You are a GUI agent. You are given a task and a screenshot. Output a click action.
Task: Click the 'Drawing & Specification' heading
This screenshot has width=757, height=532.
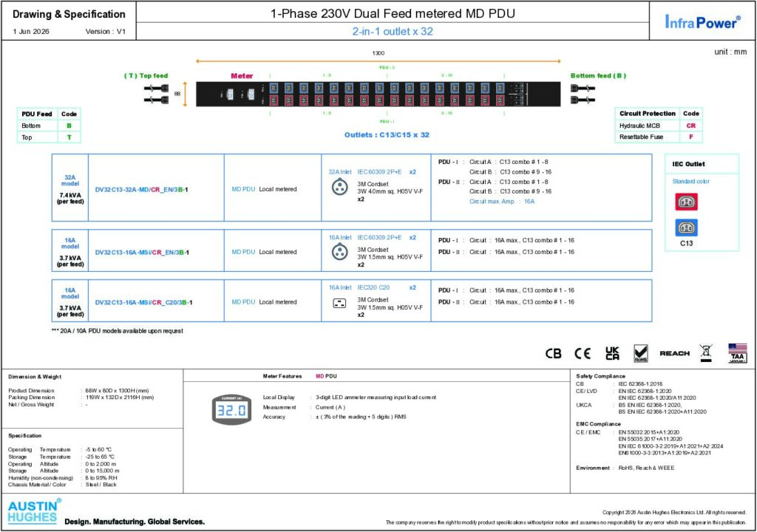tap(69, 15)
